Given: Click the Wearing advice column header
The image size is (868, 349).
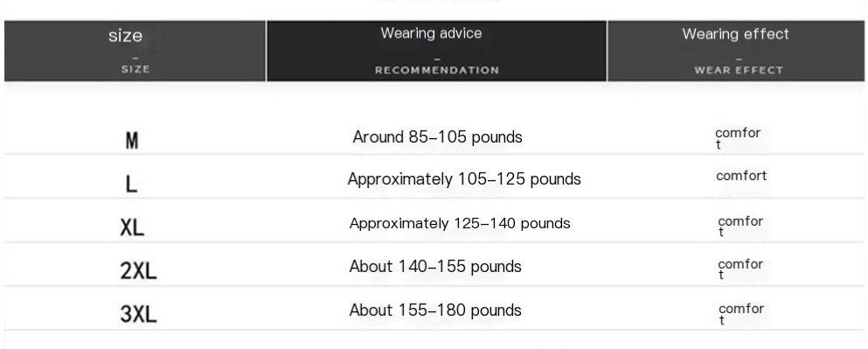Looking at the screenshot, I should tap(437, 51).
